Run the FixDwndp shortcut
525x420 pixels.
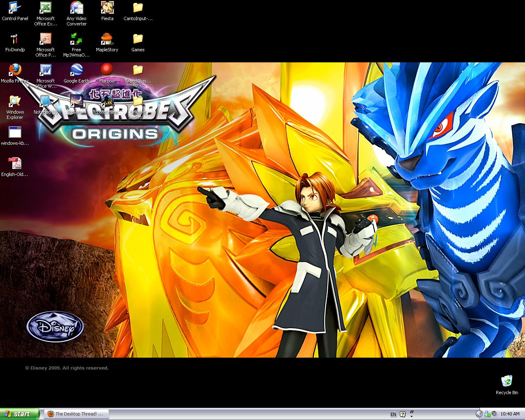pyautogui.click(x=15, y=43)
